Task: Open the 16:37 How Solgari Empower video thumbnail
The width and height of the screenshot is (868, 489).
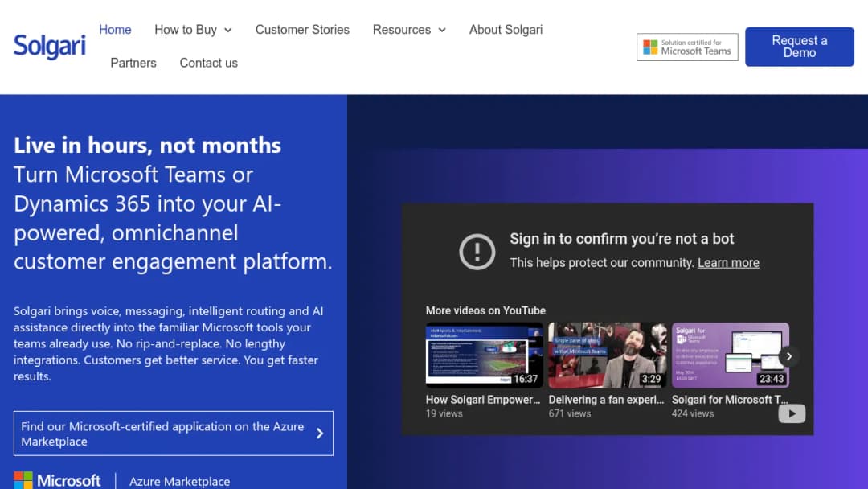Action: pos(484,355)
